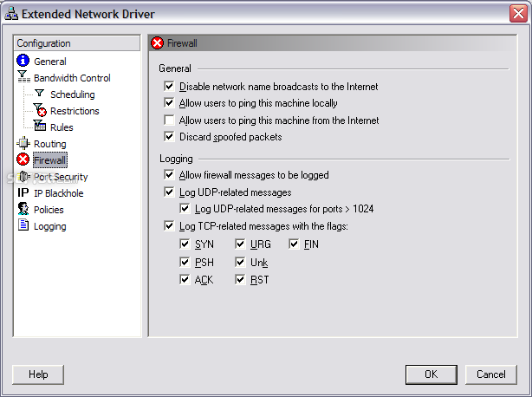
Task: Open Port Security settings
Action: (x=61, y=177)
